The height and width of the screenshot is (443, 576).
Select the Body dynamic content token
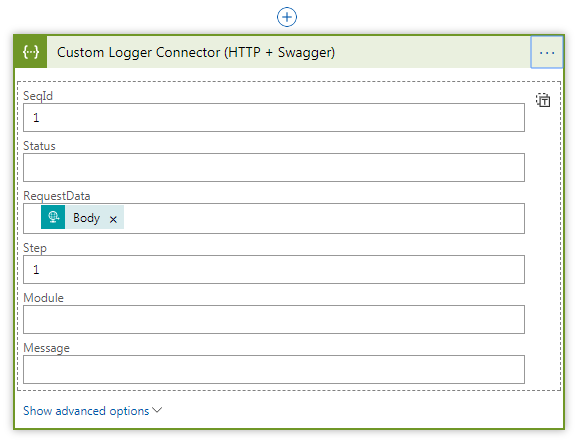tap(86, 218)
